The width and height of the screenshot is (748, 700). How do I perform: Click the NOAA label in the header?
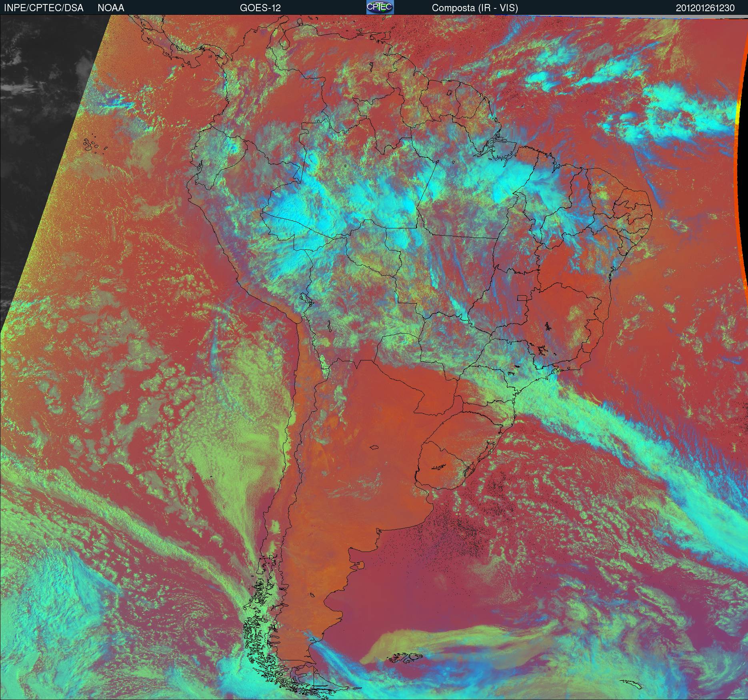tap(111, 8)
